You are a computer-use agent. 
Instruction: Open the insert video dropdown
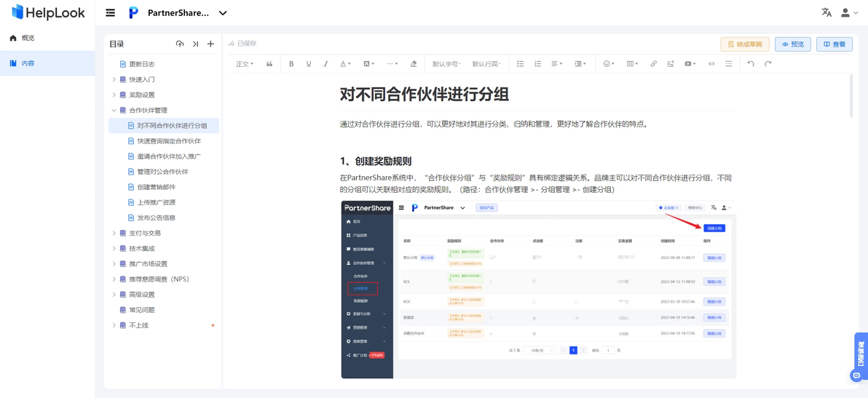click(690, 64)
